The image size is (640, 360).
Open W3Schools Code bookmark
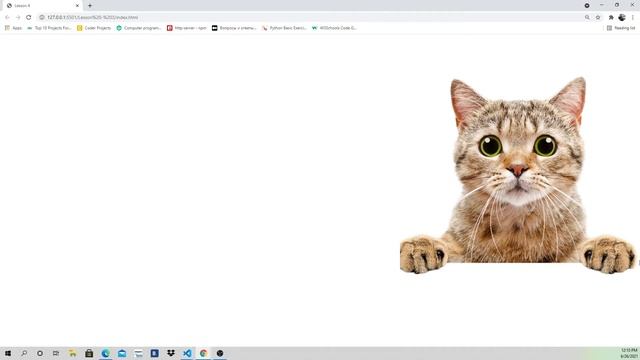click(334, 28)
